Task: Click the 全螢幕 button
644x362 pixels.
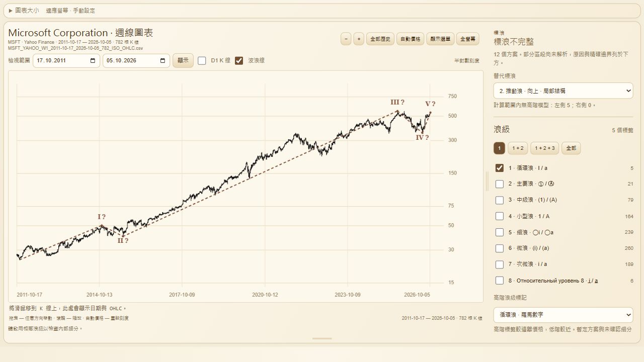Action: point(468,39)
